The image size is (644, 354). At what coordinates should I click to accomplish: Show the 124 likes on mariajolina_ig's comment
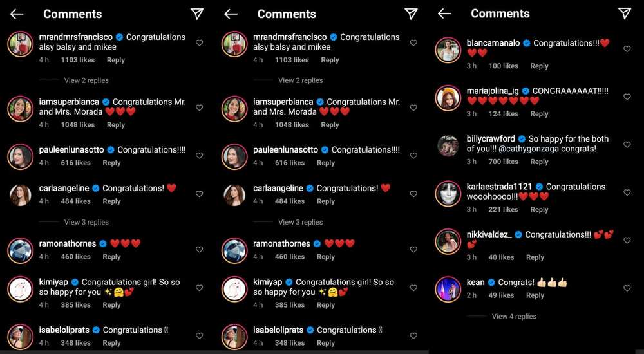[x=503, y=114]
